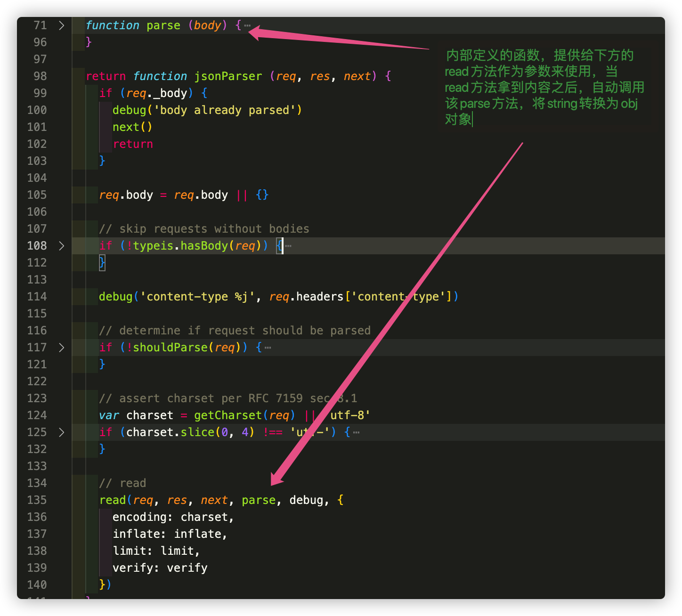Expand folded typeis.hasBody block at line 108

[61, 246]
